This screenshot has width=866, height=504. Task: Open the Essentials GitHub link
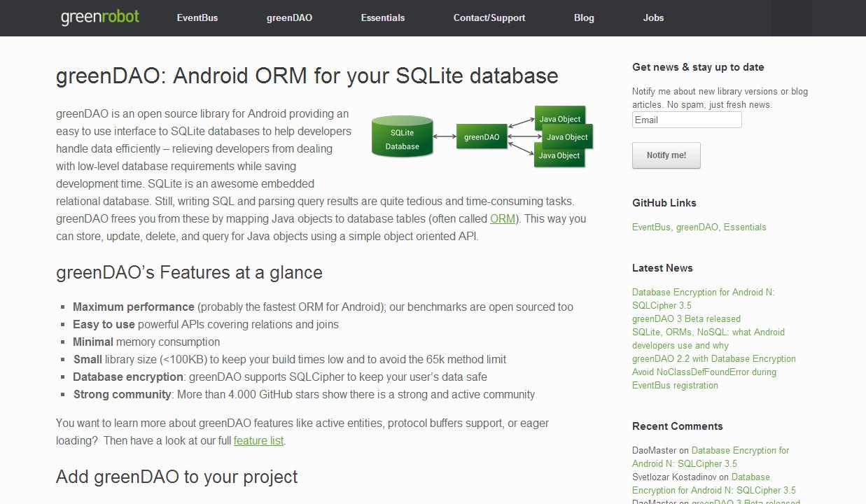point(745,227)
